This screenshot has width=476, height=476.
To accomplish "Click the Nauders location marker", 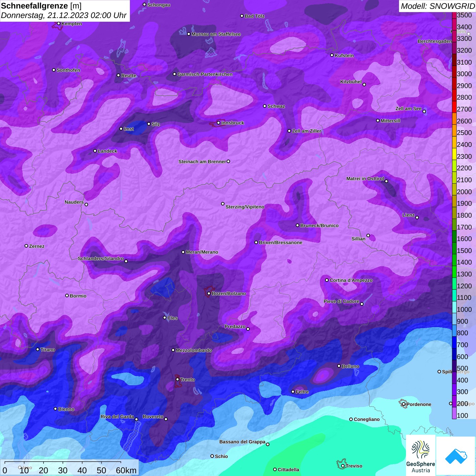I will (x=86, y=204).
